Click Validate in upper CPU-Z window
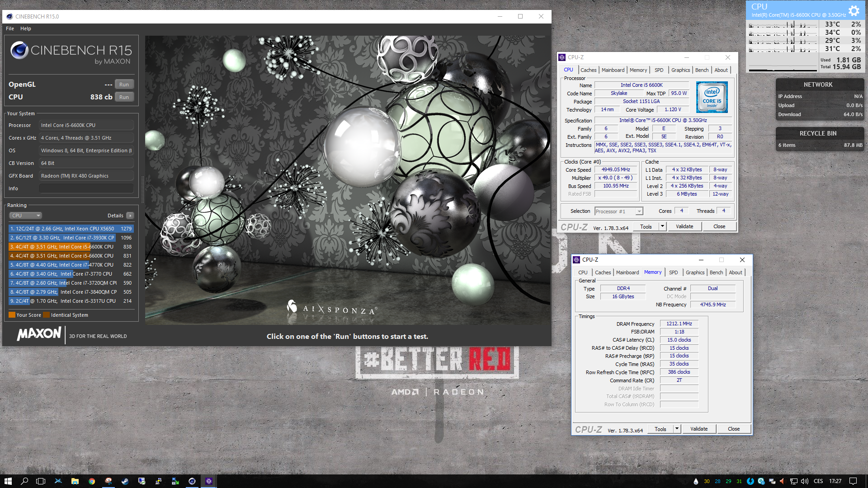The width and height of the screenshot is (868, 488). pos(684,227)
